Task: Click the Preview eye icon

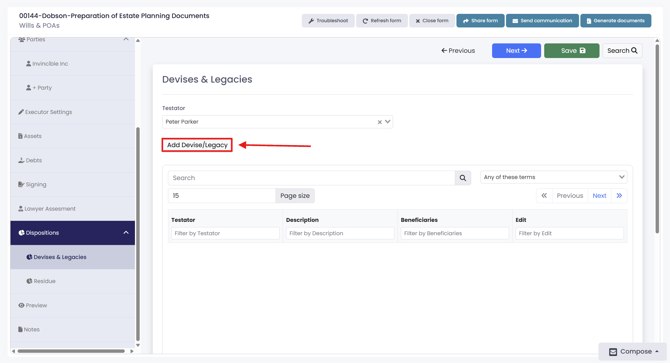Action: click(21, 305)
